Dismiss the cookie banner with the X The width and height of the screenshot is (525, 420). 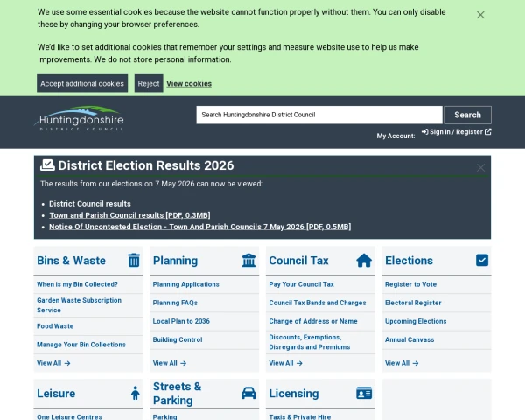click(x=480, y=15)
